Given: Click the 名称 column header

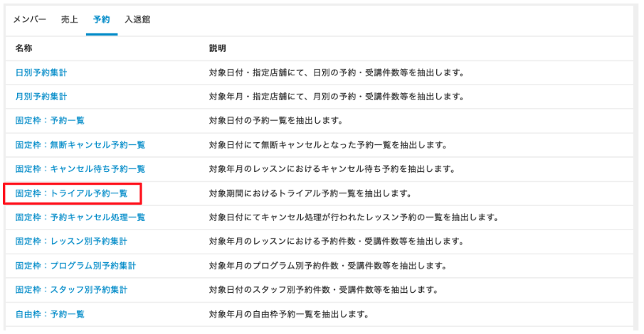Looking at the screenshot, I should tap(23, 48).
